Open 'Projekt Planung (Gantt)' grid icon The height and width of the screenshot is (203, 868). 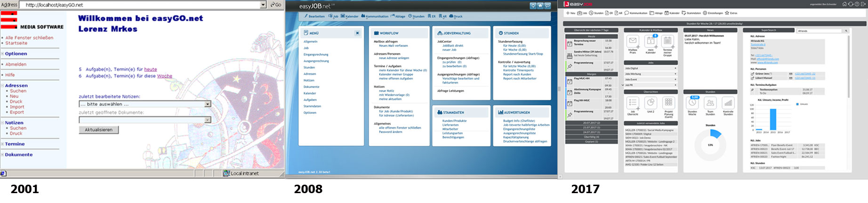pyautogui.click(x=668, y=103)
